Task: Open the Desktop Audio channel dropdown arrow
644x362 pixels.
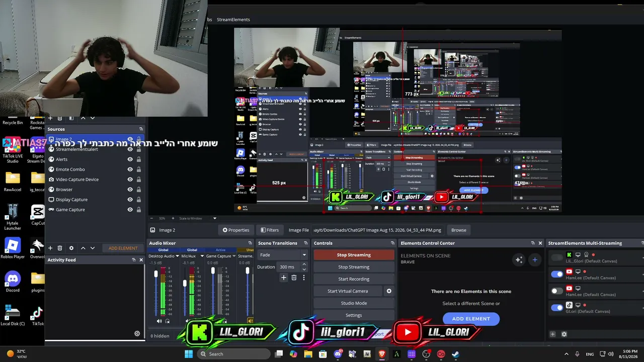Action: 178,256
